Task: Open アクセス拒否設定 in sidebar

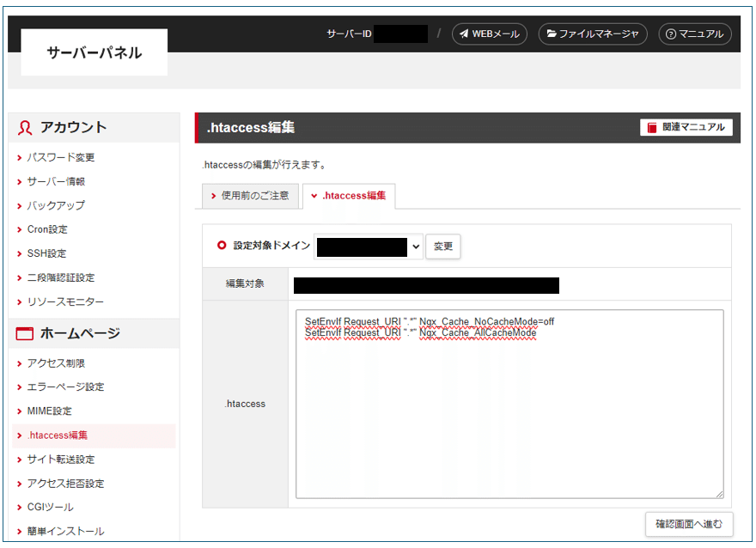Action: [65, 484]
